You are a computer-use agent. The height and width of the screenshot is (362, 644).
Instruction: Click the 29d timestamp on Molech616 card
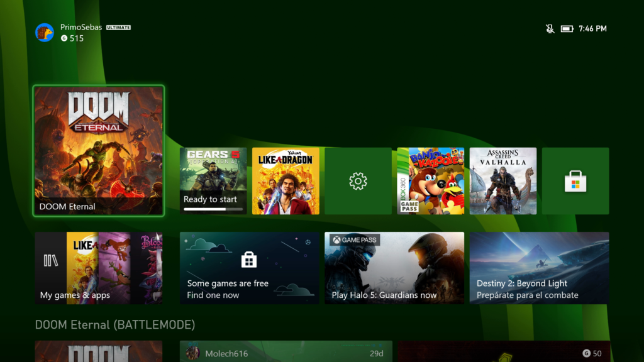tap(376, 353)
